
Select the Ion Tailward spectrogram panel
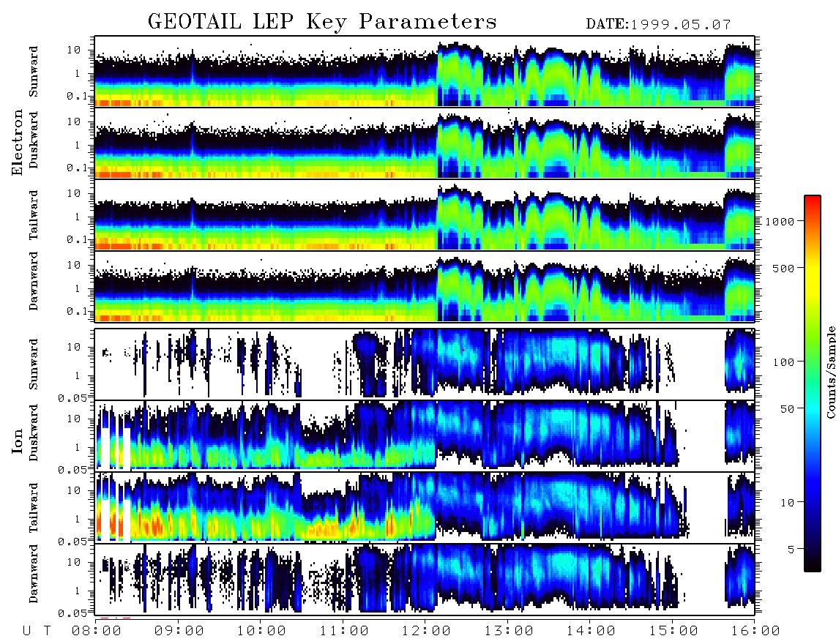pyautogui.click(x=425, y=508)
